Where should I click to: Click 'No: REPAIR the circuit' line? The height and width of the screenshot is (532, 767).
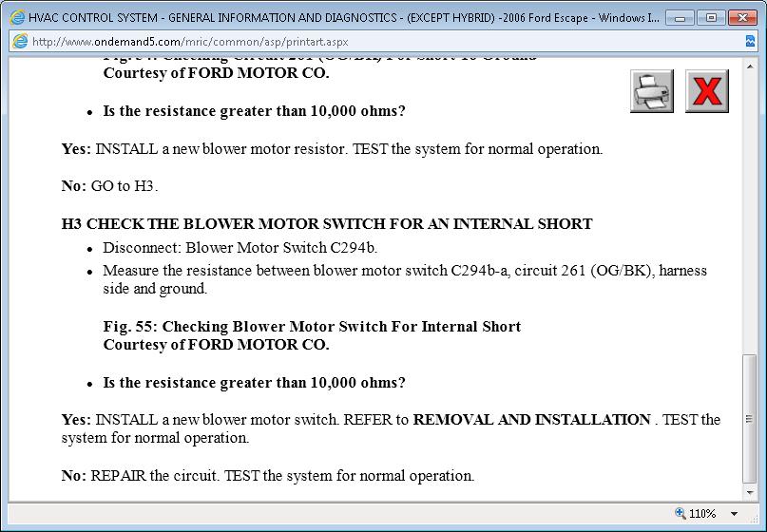click(x=268, y=475)
